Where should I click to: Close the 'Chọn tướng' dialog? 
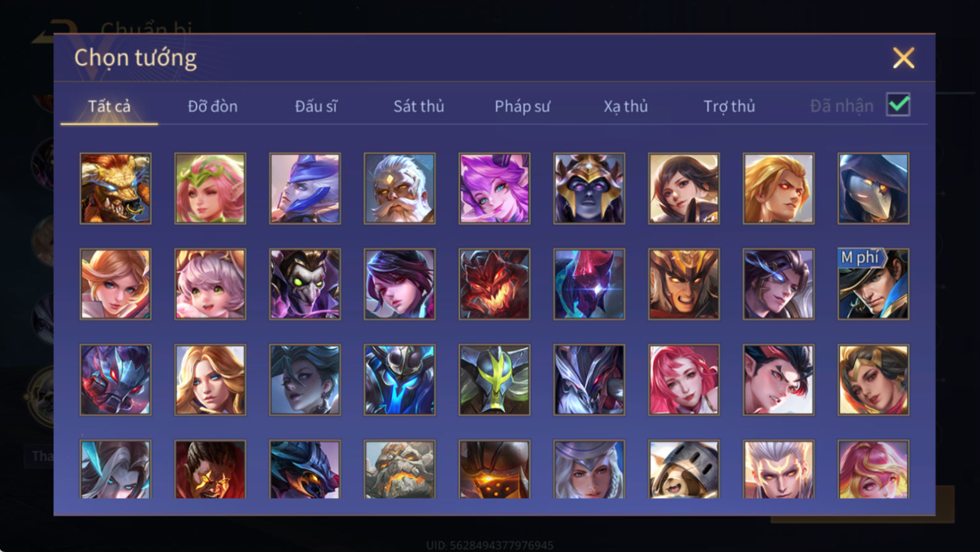click(x=903, y=58)
